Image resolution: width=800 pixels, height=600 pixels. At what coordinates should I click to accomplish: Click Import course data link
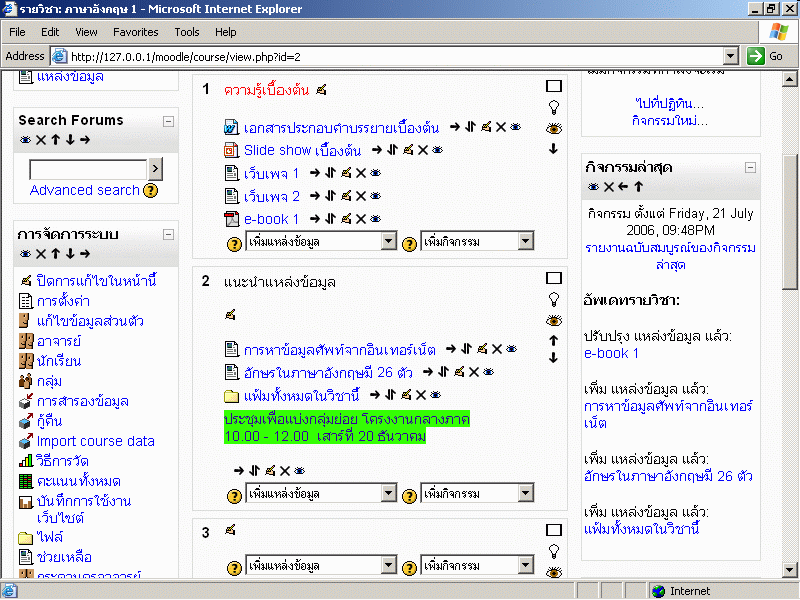(x=95, y=441)
